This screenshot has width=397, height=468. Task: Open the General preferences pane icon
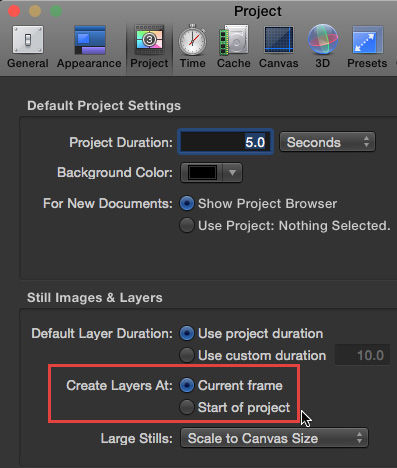coord(28,40)
